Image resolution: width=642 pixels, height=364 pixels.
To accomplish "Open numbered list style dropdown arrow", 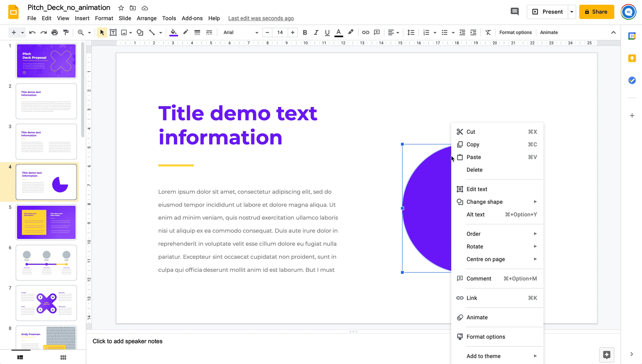I will click(x=435, y=32).
